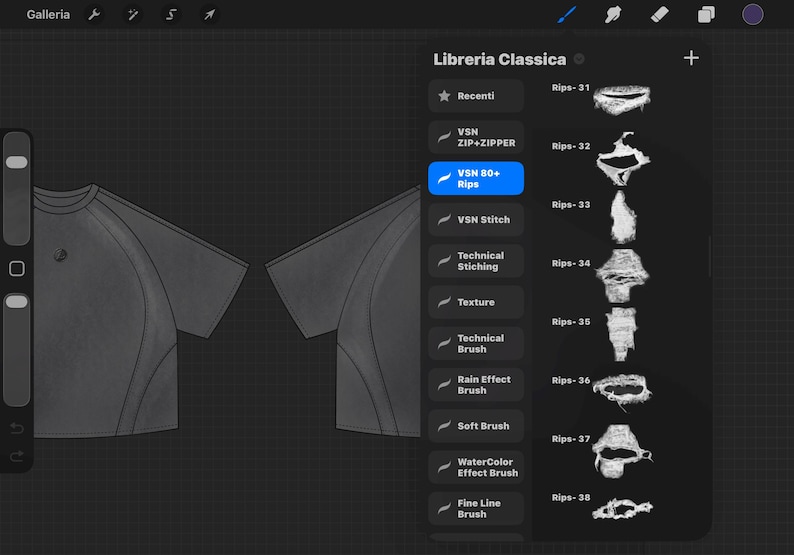Select the Eraser tool
Viewport: 794px width, 555px height.
pyautogui.click(x=659, y=15)
